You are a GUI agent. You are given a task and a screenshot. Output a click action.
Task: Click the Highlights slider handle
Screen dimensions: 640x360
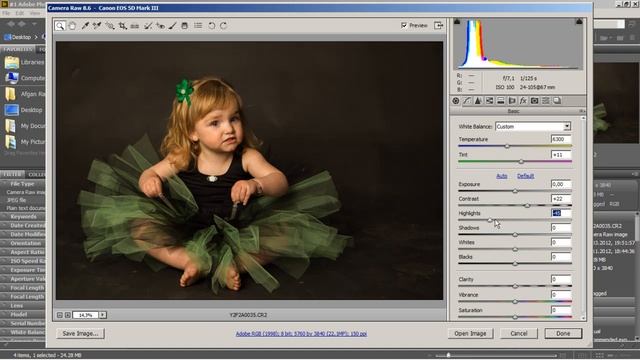[490, 220]
